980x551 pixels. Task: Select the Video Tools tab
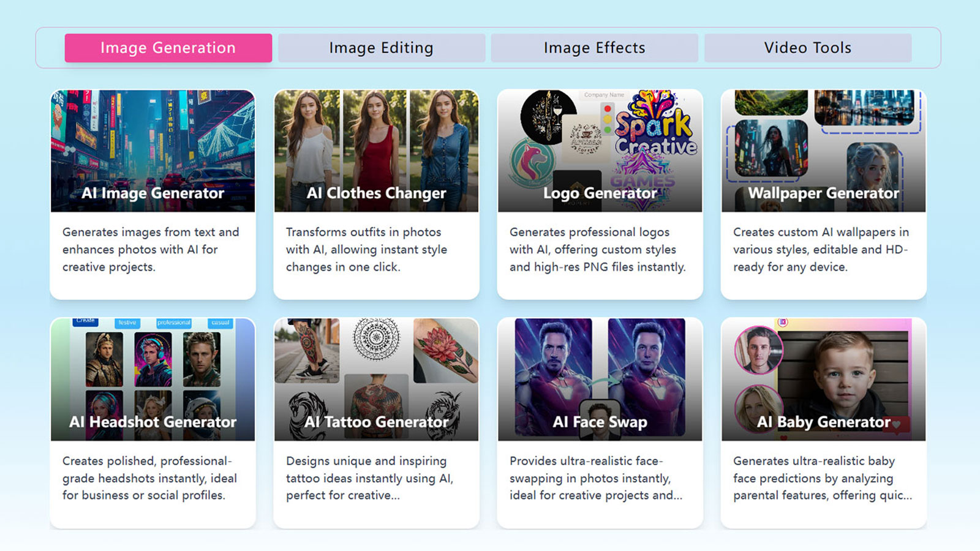coord(807,48)
